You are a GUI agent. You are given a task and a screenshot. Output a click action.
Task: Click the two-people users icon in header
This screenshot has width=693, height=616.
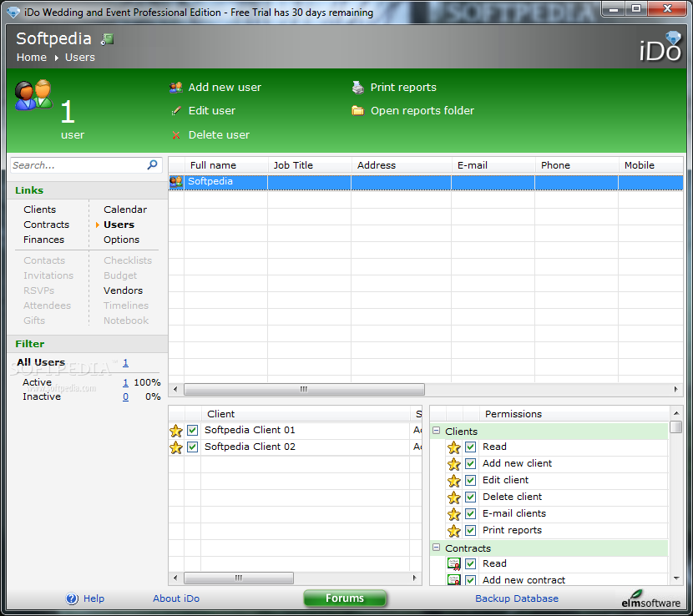(x=33, y=94)
